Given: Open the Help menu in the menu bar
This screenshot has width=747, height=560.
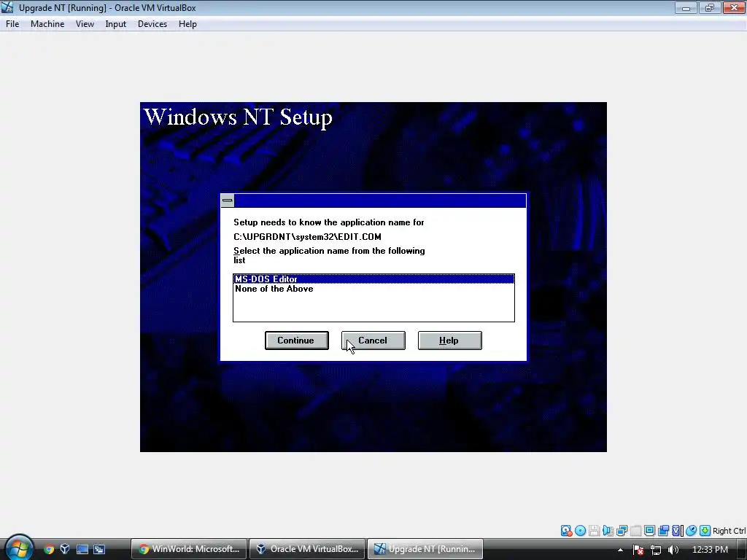Looking at the screenshot, I should (187, 24).
